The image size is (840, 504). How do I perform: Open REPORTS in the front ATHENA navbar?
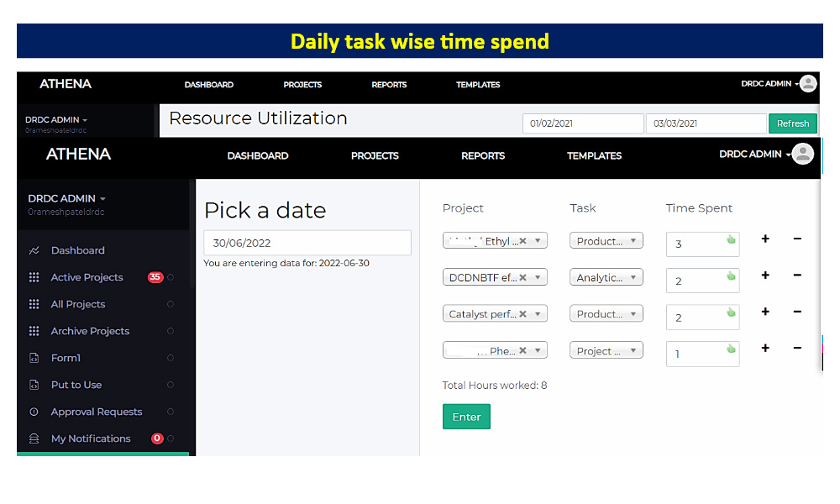483,156
